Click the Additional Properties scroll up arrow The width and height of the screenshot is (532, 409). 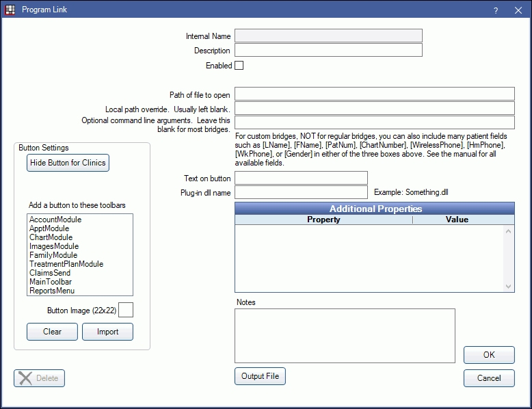[x=508, y=231]
